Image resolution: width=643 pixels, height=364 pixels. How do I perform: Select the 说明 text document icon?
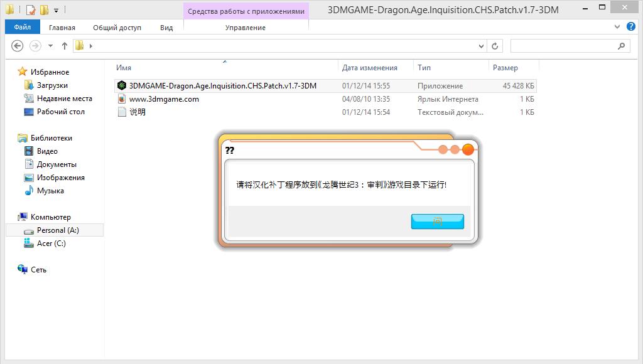pyautogui.click(x=122, y=112)
